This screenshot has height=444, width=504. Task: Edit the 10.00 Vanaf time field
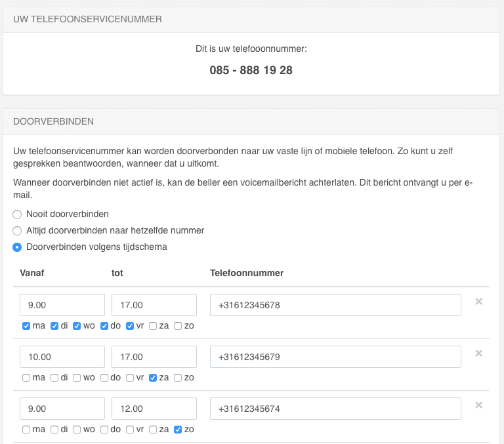tap(62, 357)
